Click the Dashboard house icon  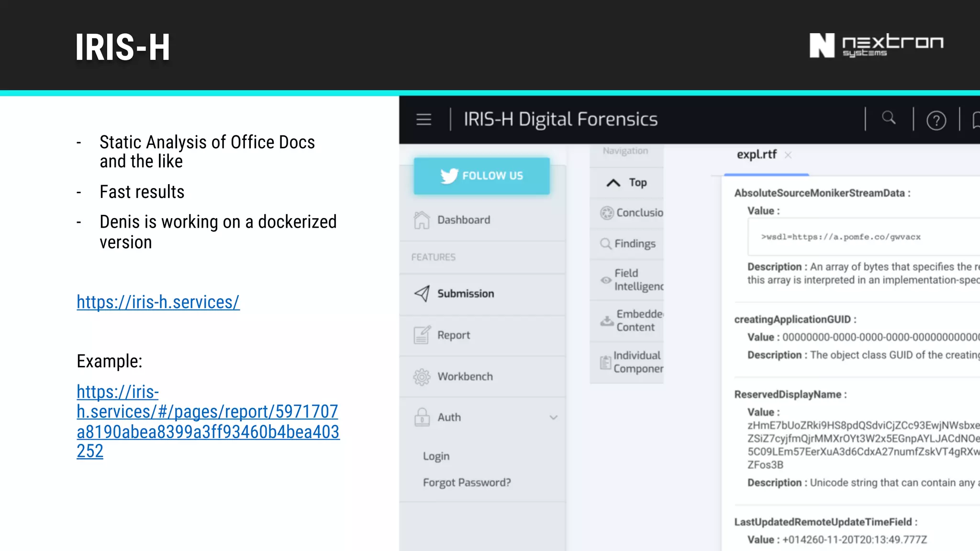pyautogui.click(x=422, y=220)
